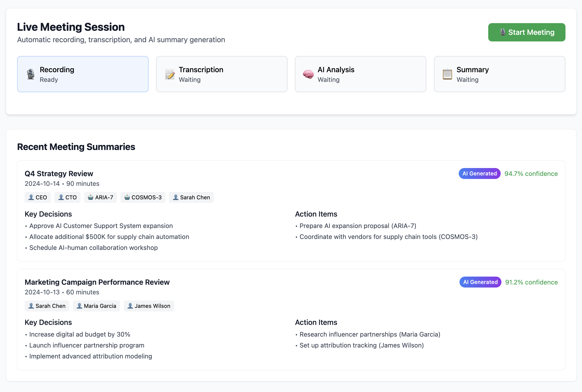This screenshot has height=392, width=582.
Task: Click the 91.2% confidence label
Action: coord(531,282)
